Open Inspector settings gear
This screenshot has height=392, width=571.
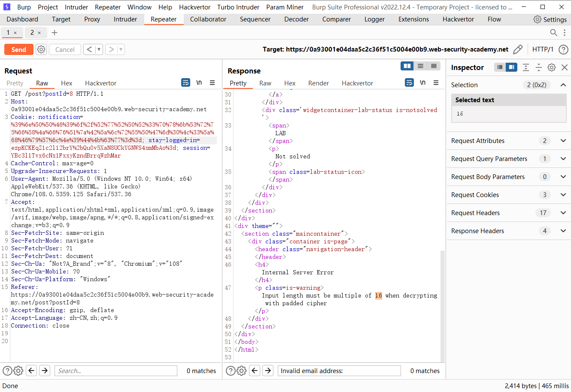point(552,67)
